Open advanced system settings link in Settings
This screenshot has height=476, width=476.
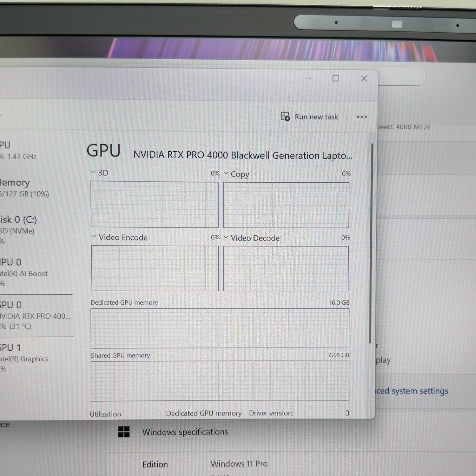point(412,391)
